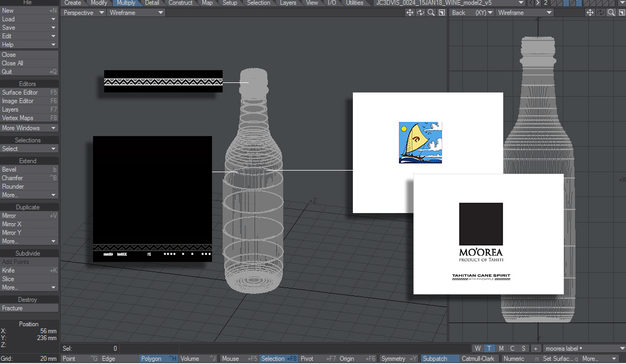Toggle the S selection set mode
The image size is (626, 364).
click(523, 349)
